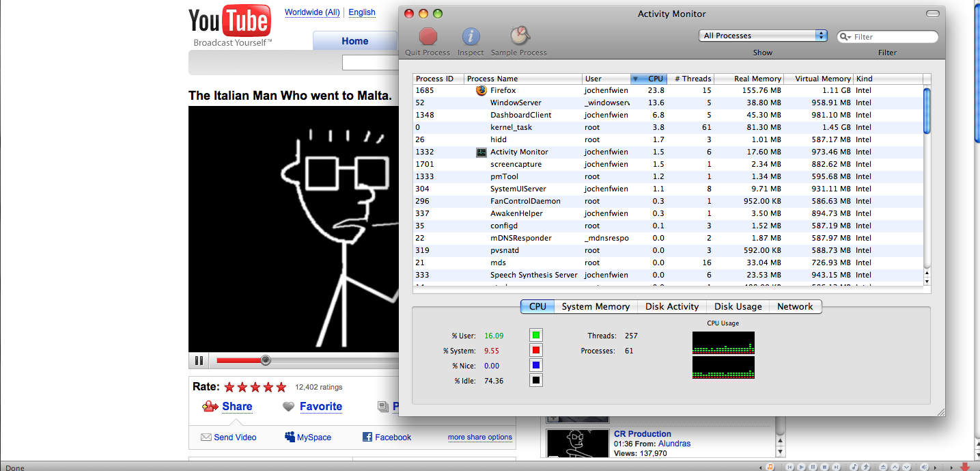Open more share options link
This screenshot has width=980, height=471.
tap(480, 438)
